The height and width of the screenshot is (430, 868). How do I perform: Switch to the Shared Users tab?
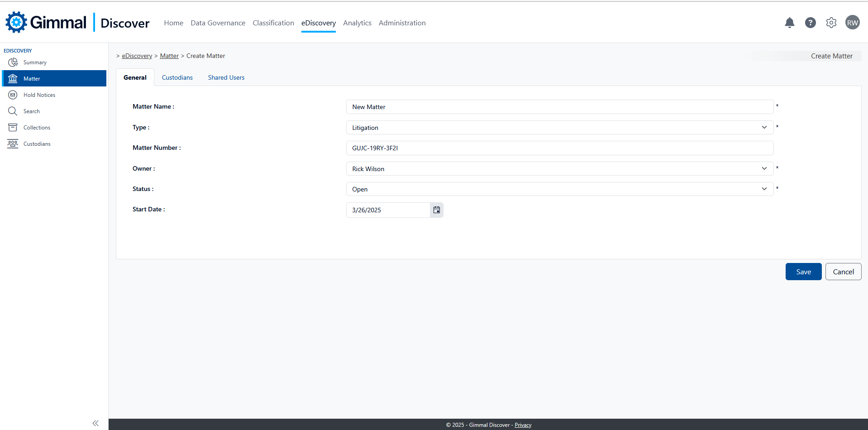click(x=226, y=77)
